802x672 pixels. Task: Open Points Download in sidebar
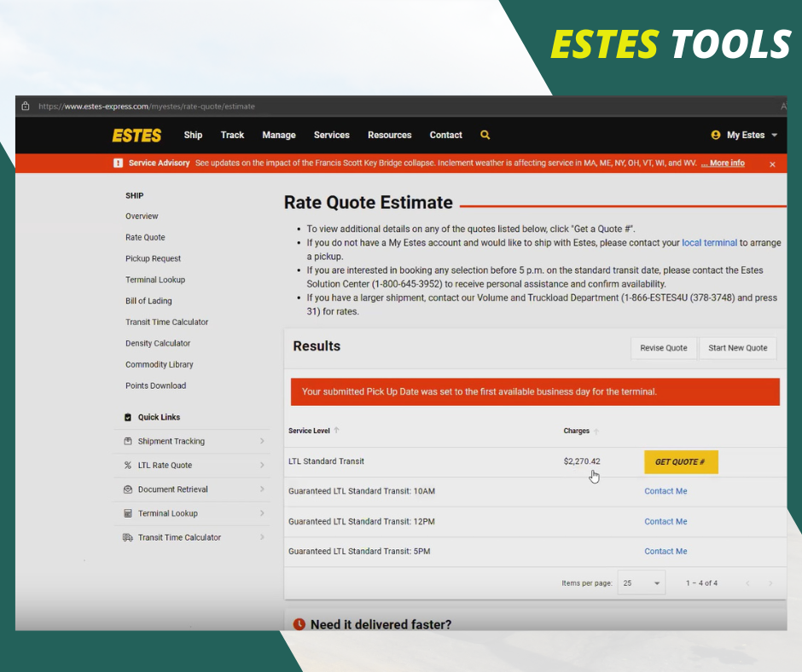[x=155, y=385]
